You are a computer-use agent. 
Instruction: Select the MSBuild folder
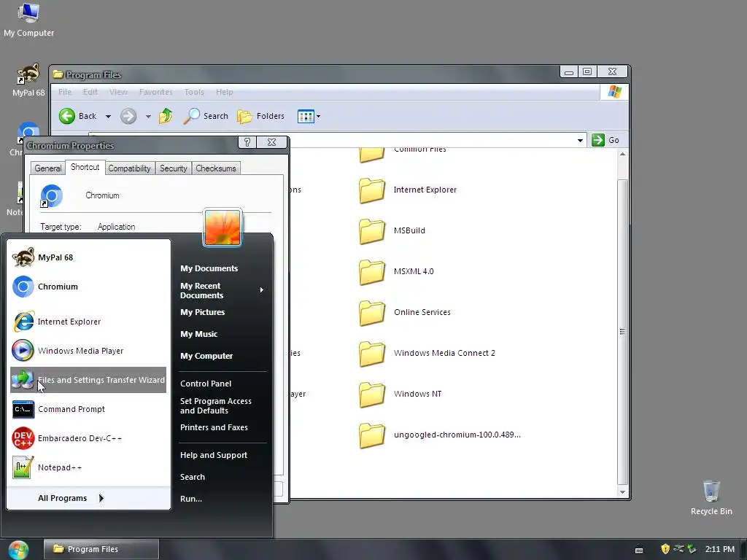392,231
